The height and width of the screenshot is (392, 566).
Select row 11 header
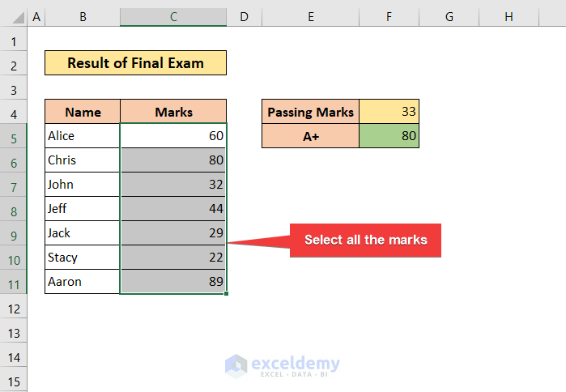14,283
